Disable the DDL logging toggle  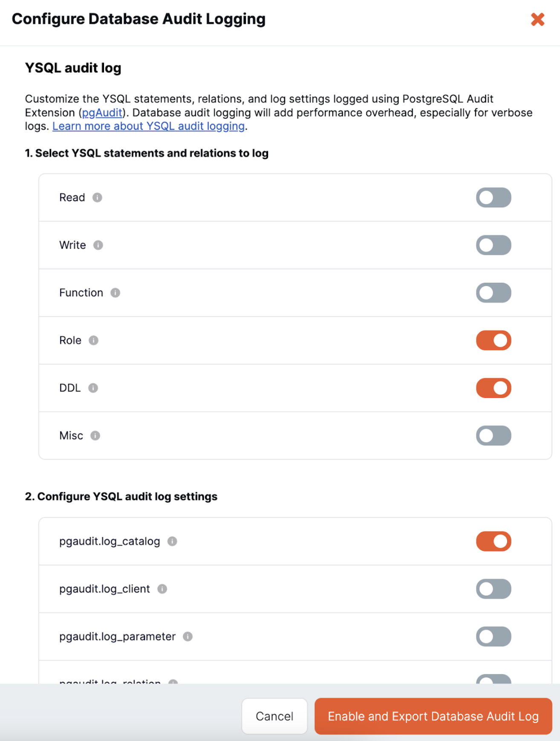coord(493,388)
